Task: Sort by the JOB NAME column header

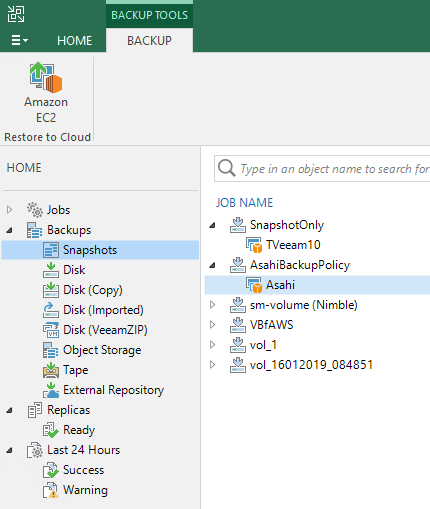Action: pyautogui.click(x=244, y=203)
